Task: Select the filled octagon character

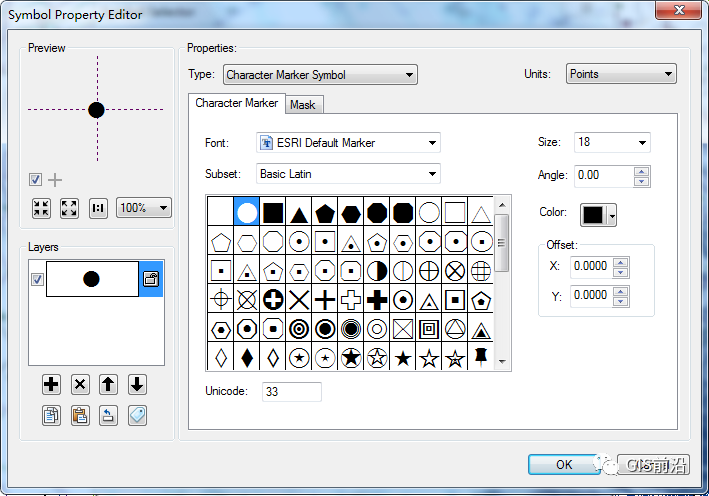Action: pyautogui.click(x=377, y=213)
